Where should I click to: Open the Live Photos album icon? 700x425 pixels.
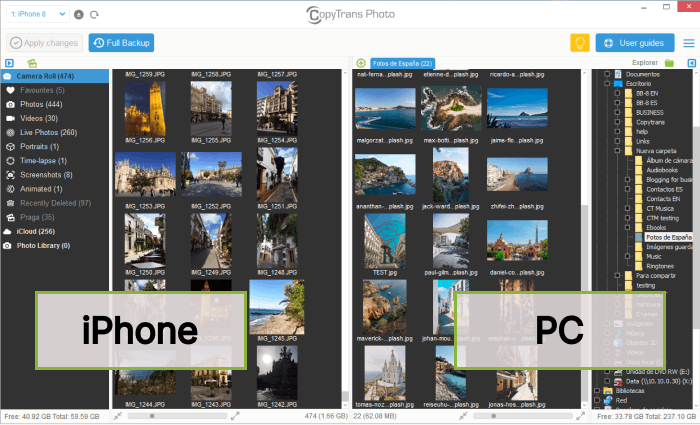pyautogui.click(x=11, y=133)
